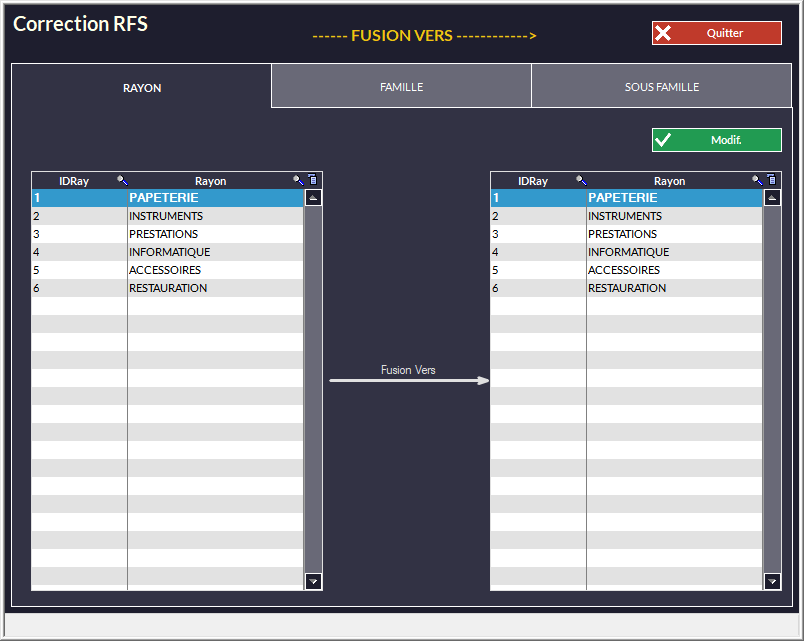Click the search icon in right Rayon column

(757, 181)
